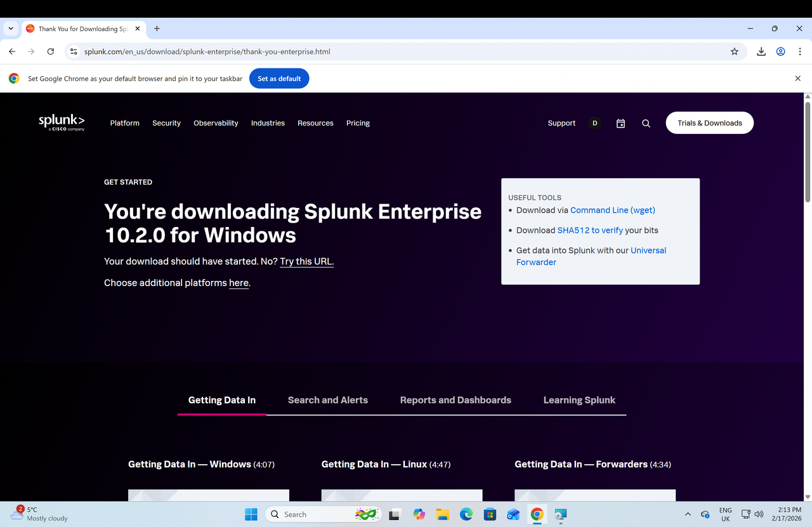Open the Windows Start menu
812x527 pixels.
point(251,514)
